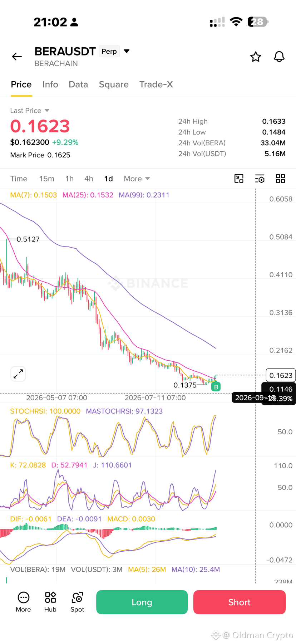The height and width of the screenshot is (644, 296).
Task: Select the 1d interval
Action: click(x=108, y=179)
